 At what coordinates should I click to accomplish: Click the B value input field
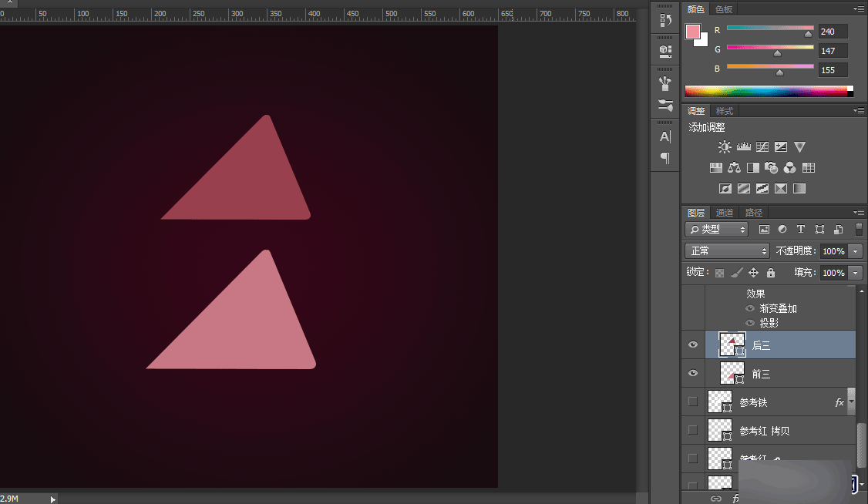pos(833,70)
